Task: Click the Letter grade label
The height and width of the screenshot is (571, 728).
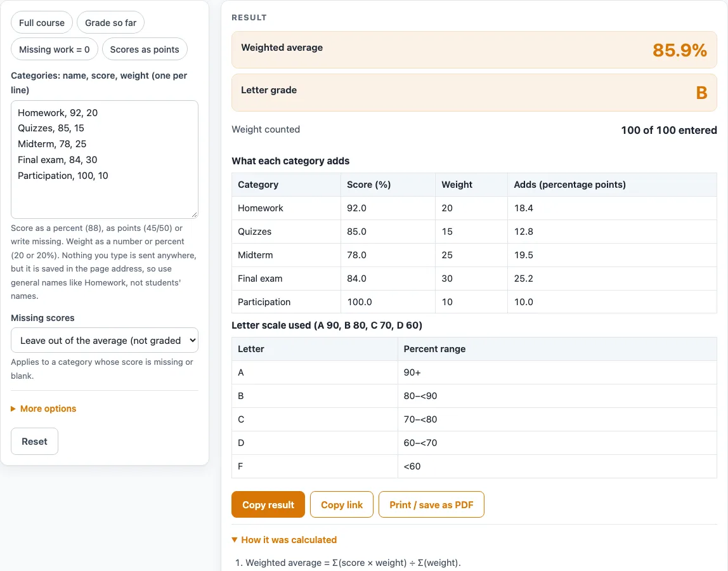Action: pyautogui.click(x=269, y=90)
